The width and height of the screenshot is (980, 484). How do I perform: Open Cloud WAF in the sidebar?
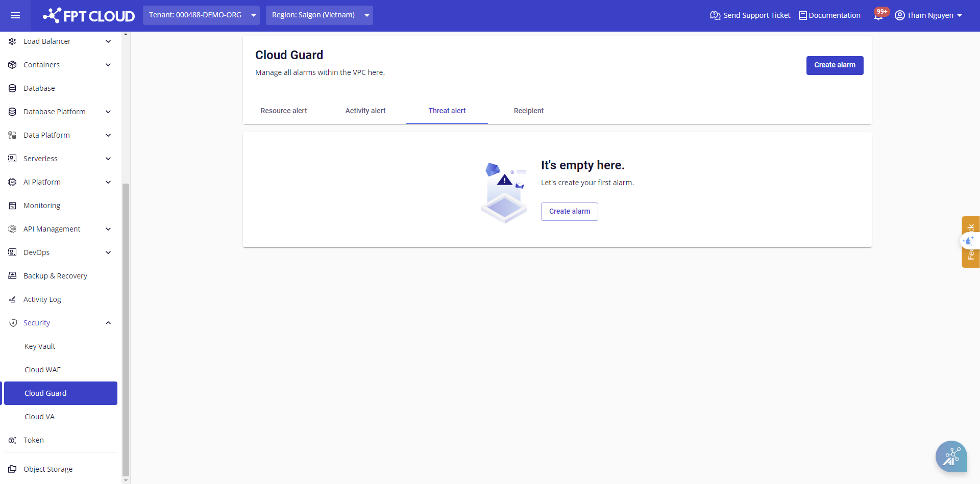click(42, 370)
